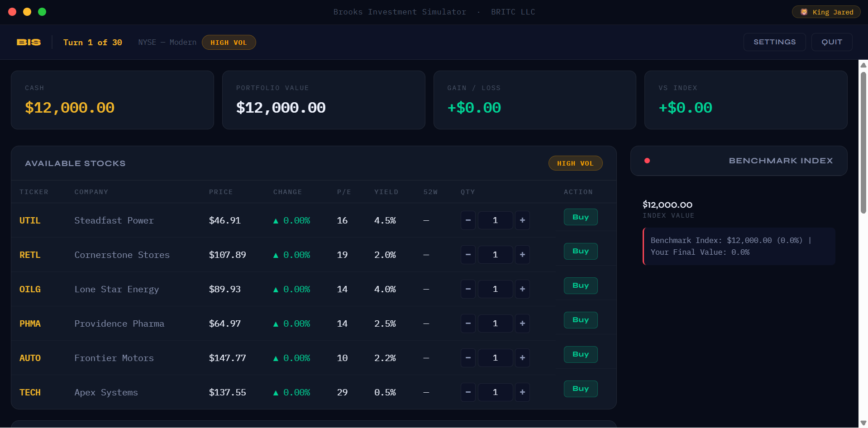
Task: Click the up arrow atop the scrollbar
Action: (863, 65)
